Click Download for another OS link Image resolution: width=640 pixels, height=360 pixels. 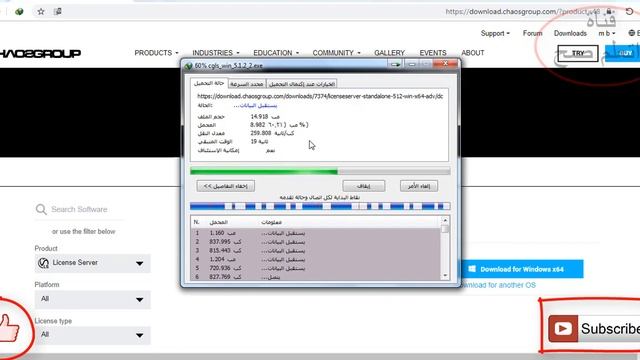(x=499, y=285)
